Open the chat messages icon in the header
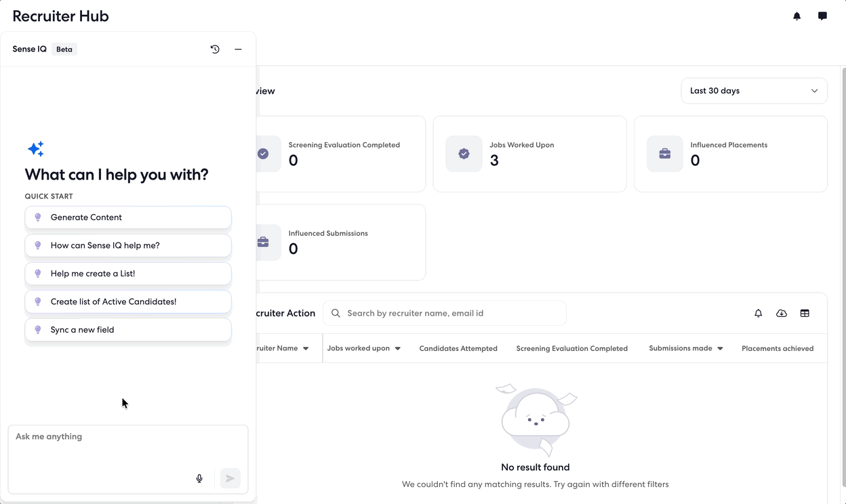Viewport: 846px width, 504px height. point(822,16)
